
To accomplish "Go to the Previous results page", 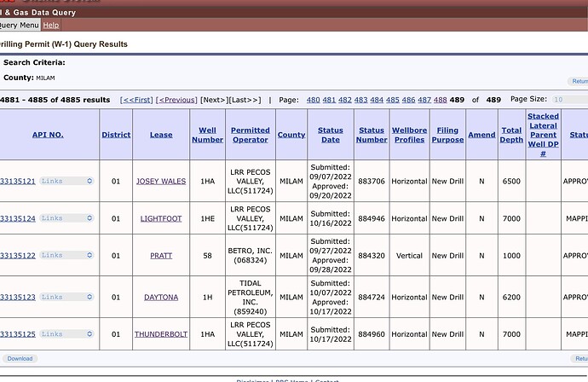I will coord(176,100).
